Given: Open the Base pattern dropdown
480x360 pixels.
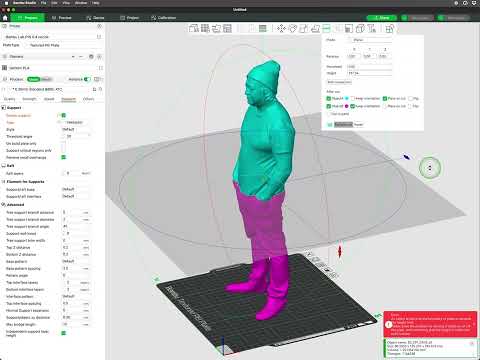Looking at the screenshot, I should click(76, 261).
